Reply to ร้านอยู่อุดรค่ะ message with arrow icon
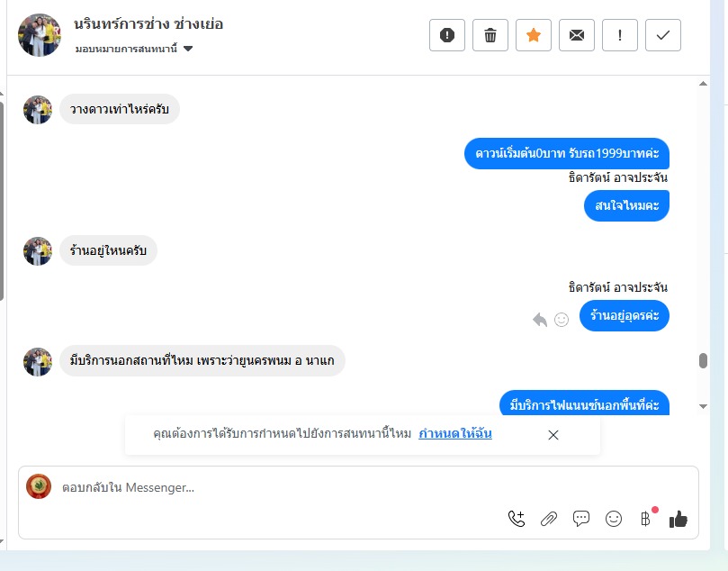 540,320
